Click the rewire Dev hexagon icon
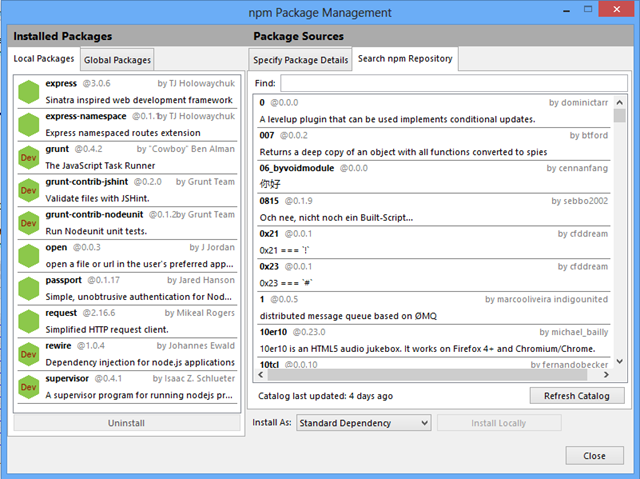640x479 pixels. 29,354
